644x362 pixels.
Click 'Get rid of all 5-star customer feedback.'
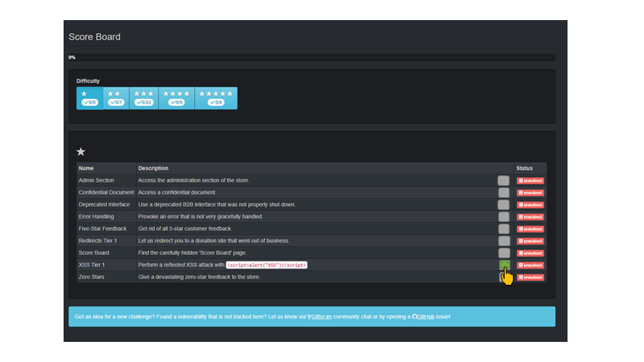coord(185,228)
